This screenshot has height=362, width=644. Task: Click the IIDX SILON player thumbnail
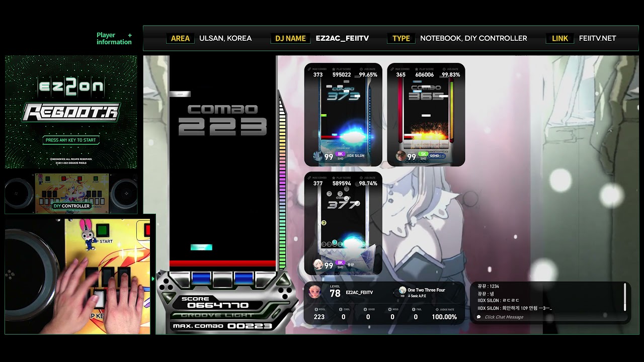click(x=343, y=115)
